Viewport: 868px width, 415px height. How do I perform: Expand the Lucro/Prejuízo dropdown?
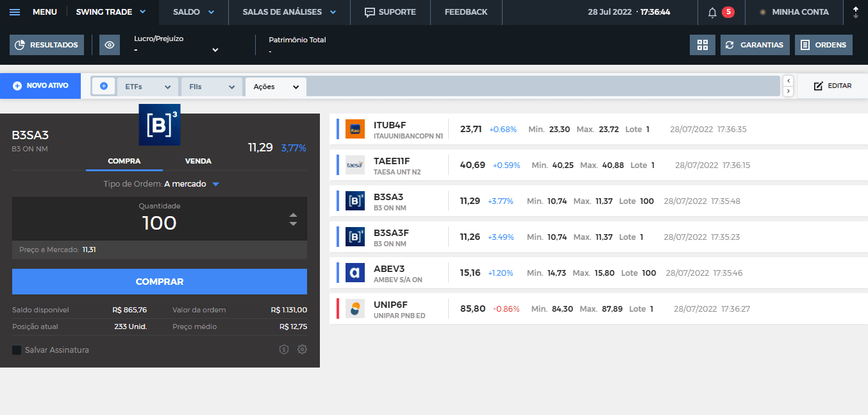pos(215,50)
